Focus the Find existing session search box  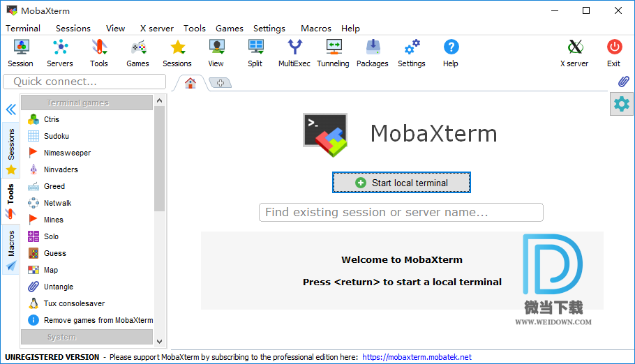click(x=401, y=212)
